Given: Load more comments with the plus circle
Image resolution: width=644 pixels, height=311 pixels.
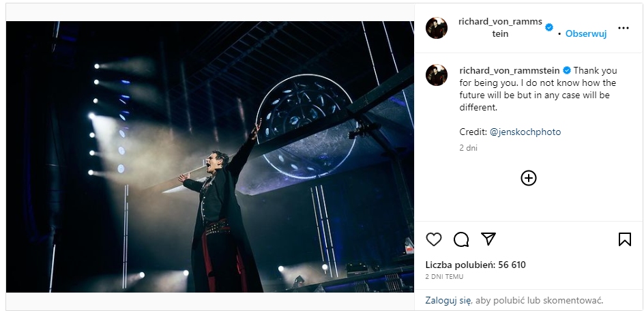Looking at the screenshot, I should 529,178.
